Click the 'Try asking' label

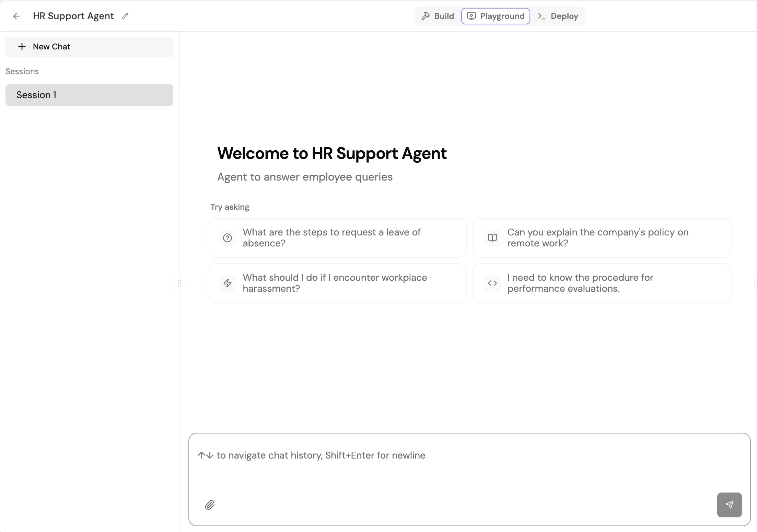[x=230, y=207]
